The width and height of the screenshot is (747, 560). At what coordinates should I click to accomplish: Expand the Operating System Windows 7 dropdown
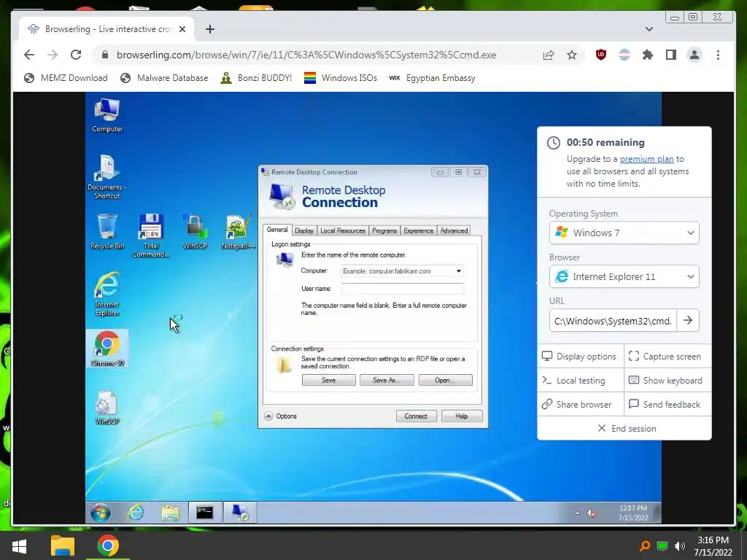tap(624, 233)
